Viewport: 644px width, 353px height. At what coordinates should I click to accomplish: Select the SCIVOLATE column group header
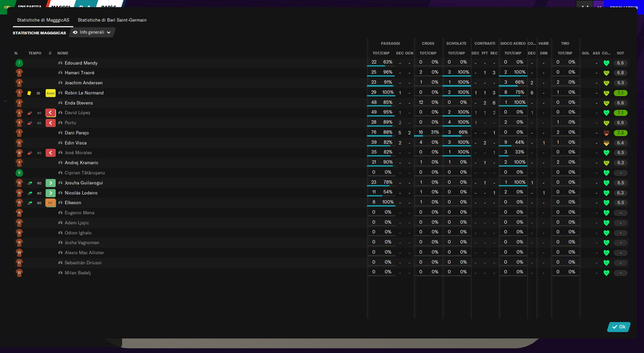(x=456, y=43)
